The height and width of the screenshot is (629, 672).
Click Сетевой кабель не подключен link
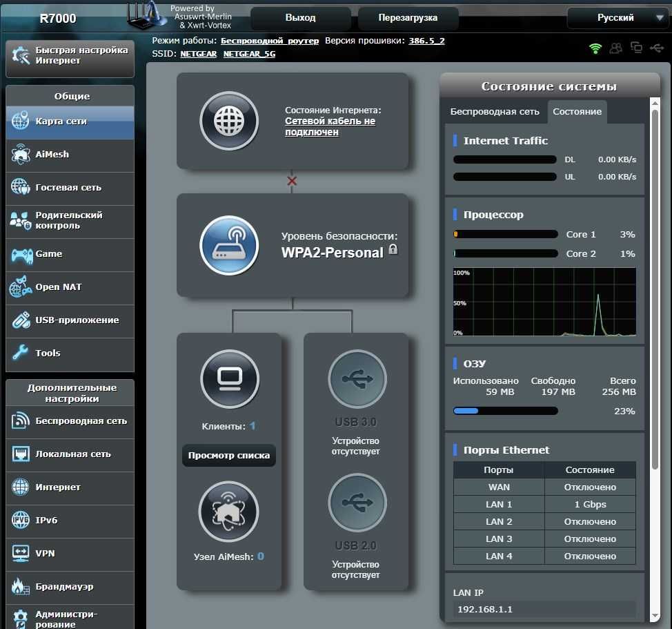330,126
